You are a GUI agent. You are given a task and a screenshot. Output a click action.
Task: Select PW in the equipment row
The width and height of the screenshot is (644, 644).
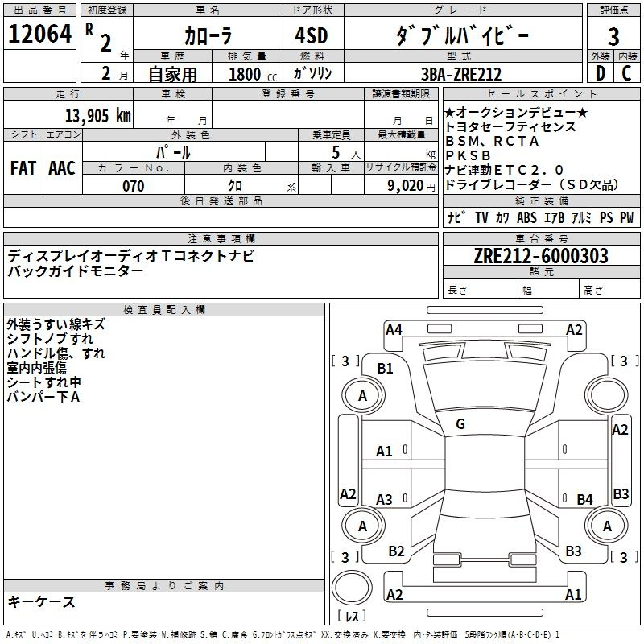pyautogui.click(x=626, y=217)
